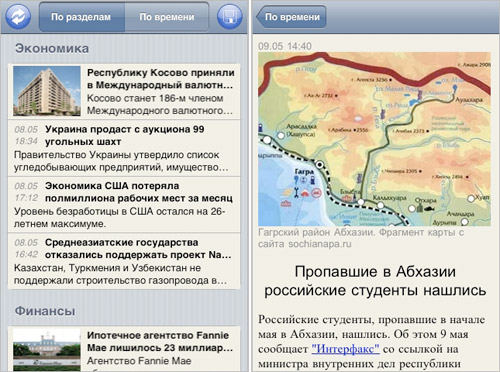Viewport: 500px width, 372px height.
Task: Open the Fannie Mae headquarters thumbnail
Action: point(47,350)
